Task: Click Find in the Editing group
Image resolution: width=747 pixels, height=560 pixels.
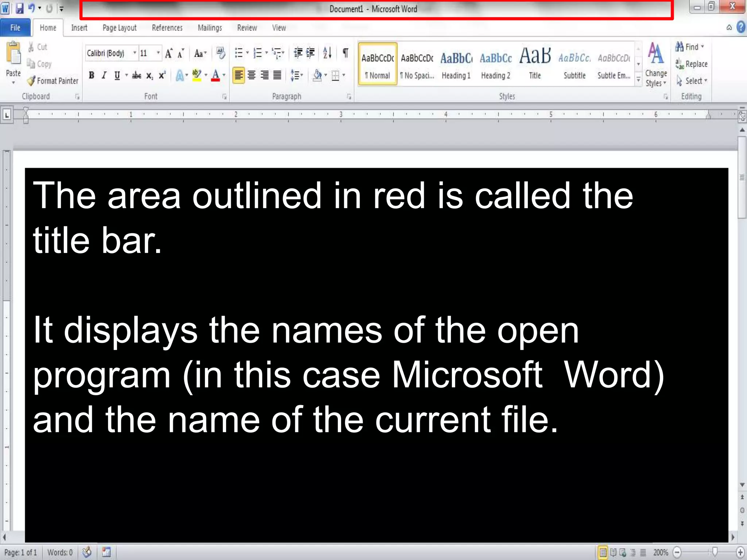Action: point(689,47)
